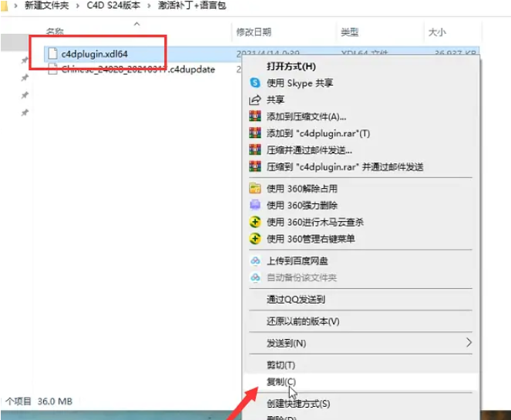Expand chevron after C4D S24版本 breadcrumb
Viewport: 511px width, 420px height.
149,5
